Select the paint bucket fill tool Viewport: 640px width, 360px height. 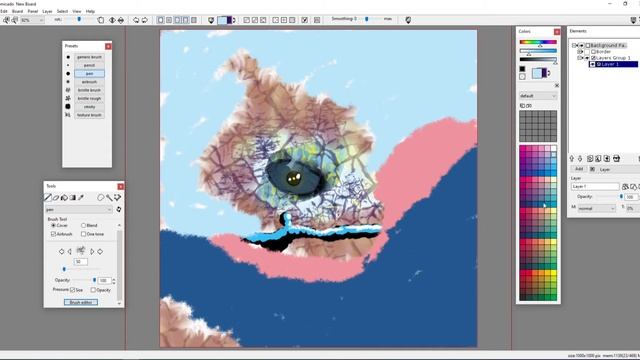(64, 198)
